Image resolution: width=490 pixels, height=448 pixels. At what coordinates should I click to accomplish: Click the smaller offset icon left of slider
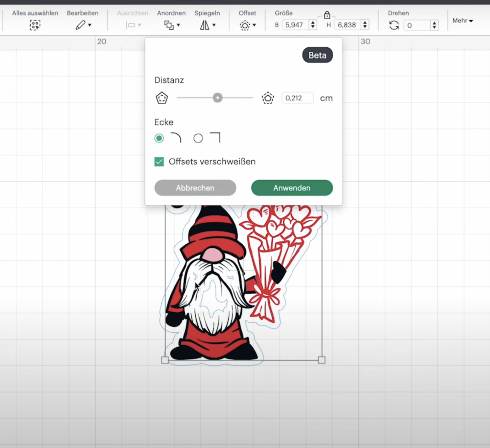click(x=162, y=98)
